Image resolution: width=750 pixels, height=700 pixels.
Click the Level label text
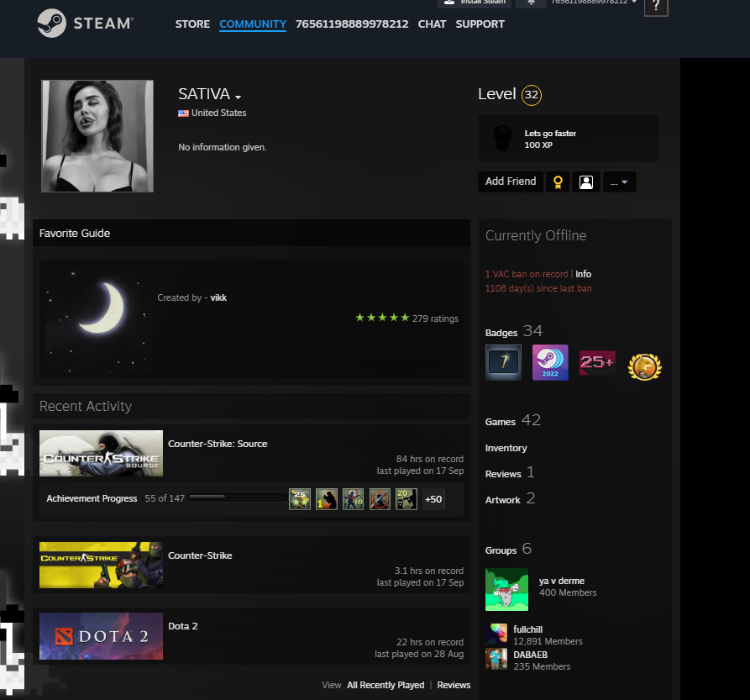click(x=497, y=94)
